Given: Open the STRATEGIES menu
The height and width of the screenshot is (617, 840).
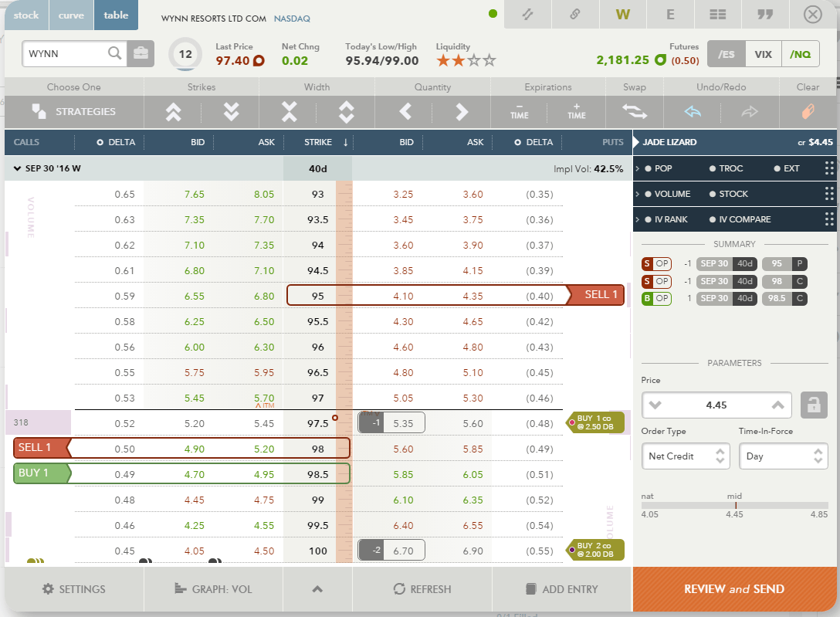Looking at the screenshot, I should coord(74,111).
